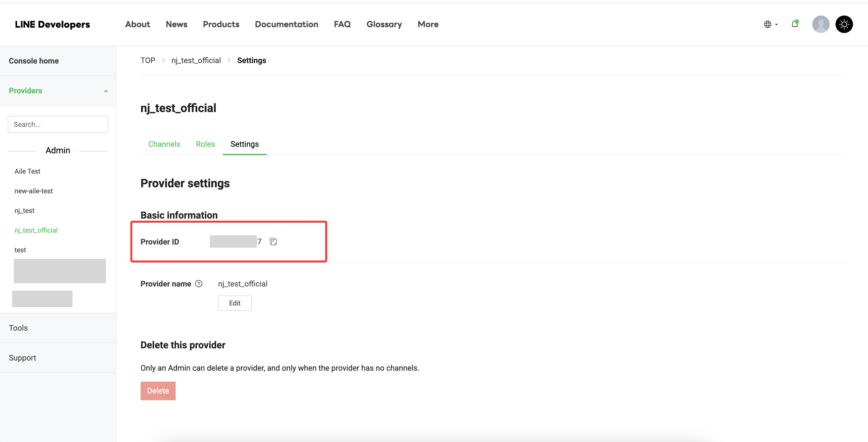Image resolution: width=868 pixels, height=442 pixels.
Task: Switch to the Roles tab
Action: tap(205, 144)
